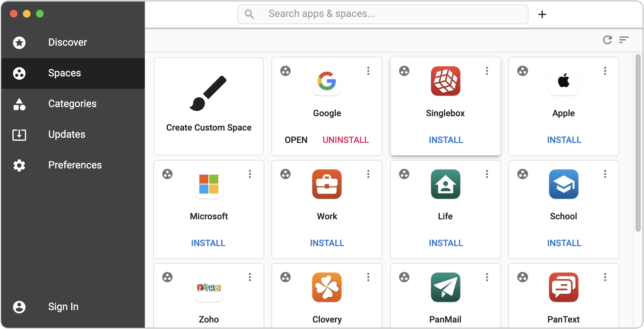Click the space badge on Work card

pyautogui.click(x=285, y=174)
